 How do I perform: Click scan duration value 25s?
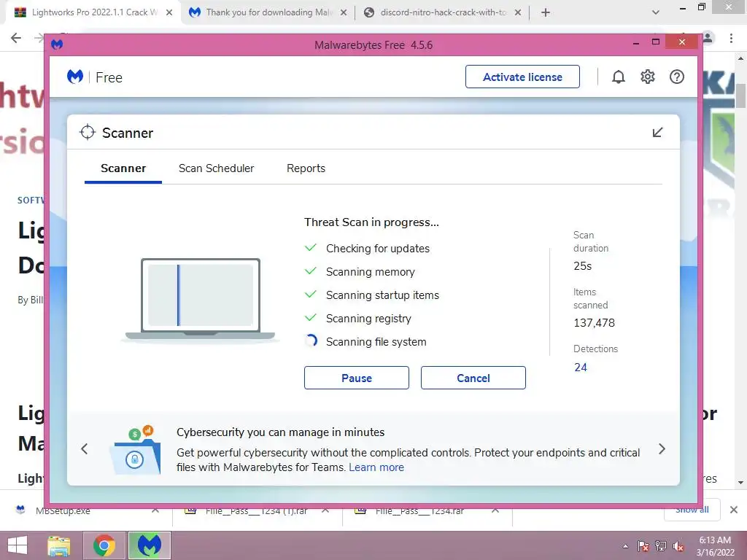(x=583, y=265)
